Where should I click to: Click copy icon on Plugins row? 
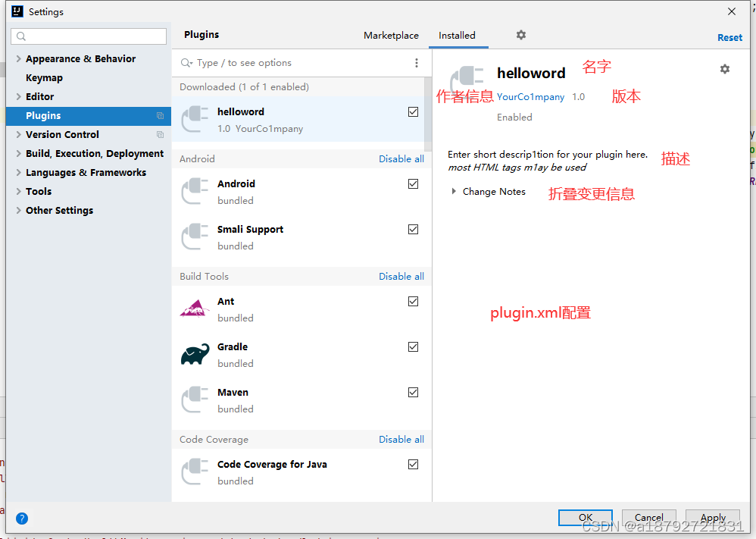pos(160,116)
